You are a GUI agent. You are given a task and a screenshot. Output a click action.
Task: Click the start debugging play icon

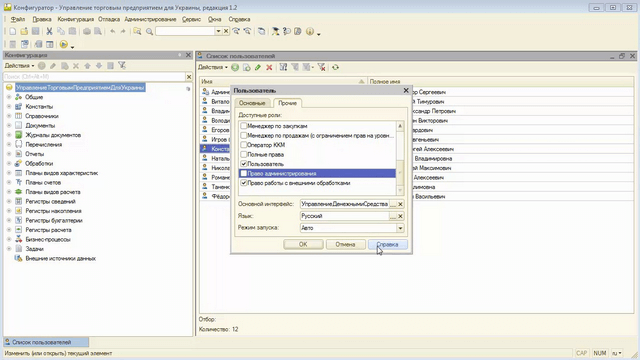click(64, 44)
